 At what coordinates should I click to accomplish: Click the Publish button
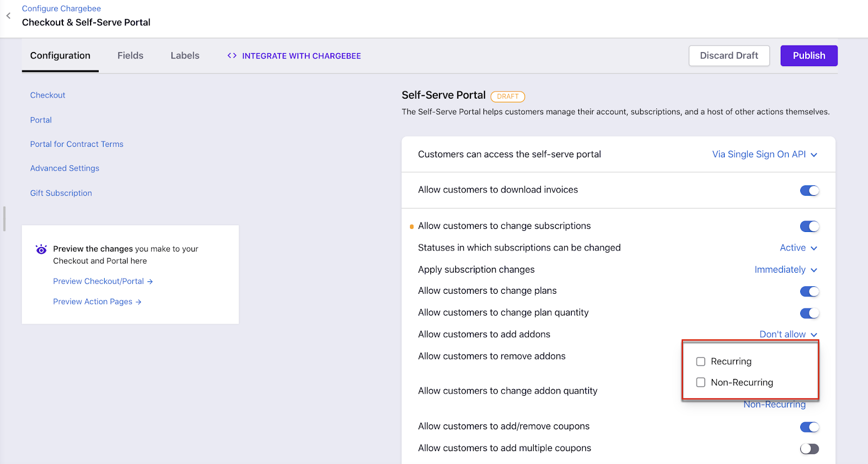point(808,56)
